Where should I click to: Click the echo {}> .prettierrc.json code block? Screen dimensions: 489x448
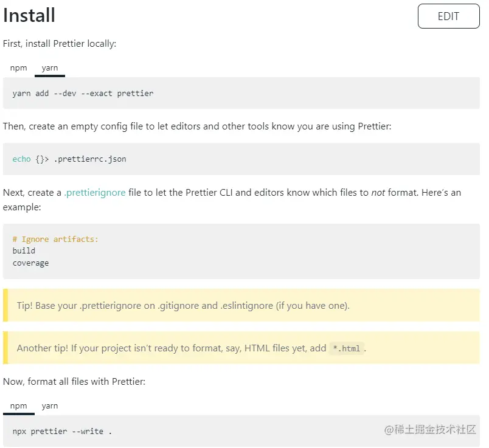[x=69, y=159]
